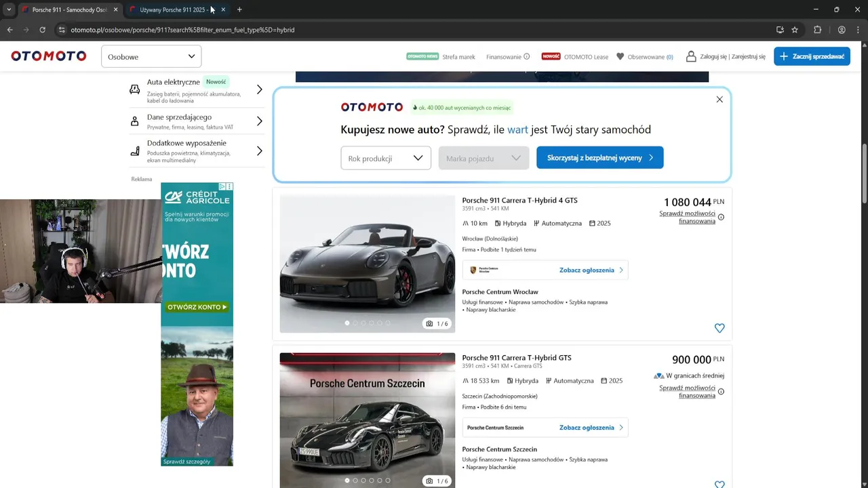Screen dimensions: 868x488
Task: Click the Porsche Centrum Szczecin dealer name
Action: pyautogui.click(x=499, y=449)
